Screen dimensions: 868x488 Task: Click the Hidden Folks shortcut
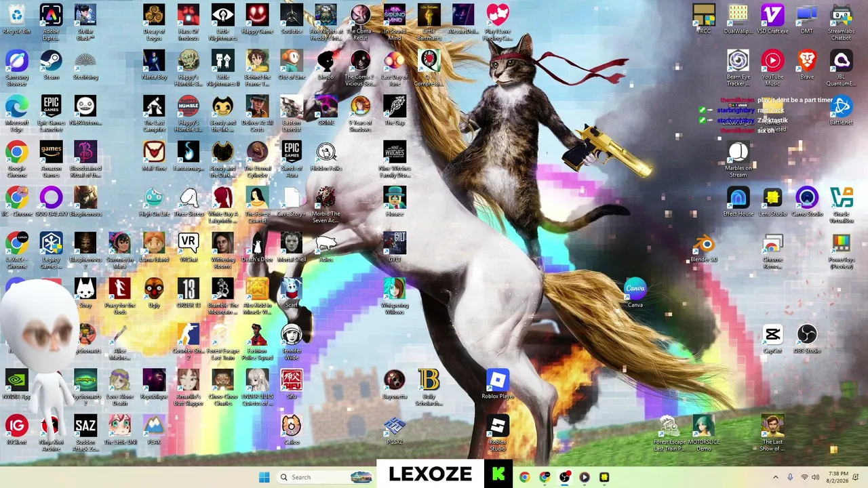[x=325, y=157]
